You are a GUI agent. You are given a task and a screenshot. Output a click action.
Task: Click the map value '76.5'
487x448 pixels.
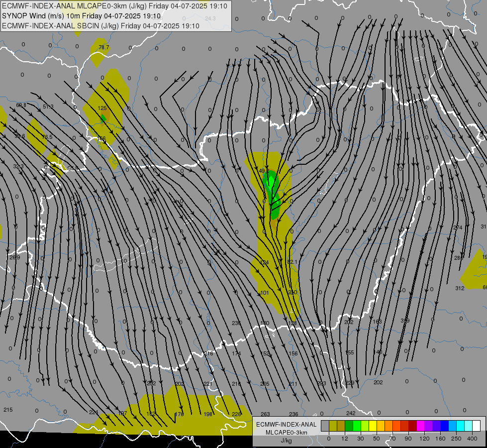(47, 137)
